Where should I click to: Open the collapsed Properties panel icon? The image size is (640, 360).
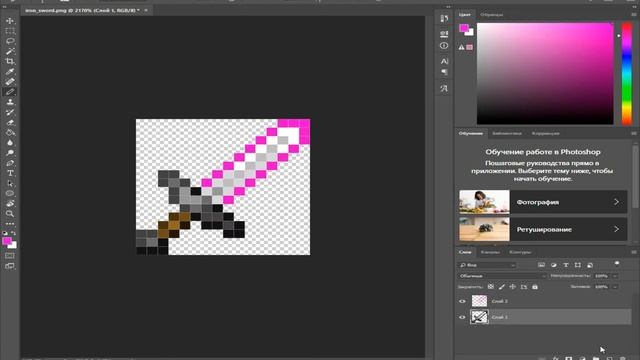pos(444,34)
